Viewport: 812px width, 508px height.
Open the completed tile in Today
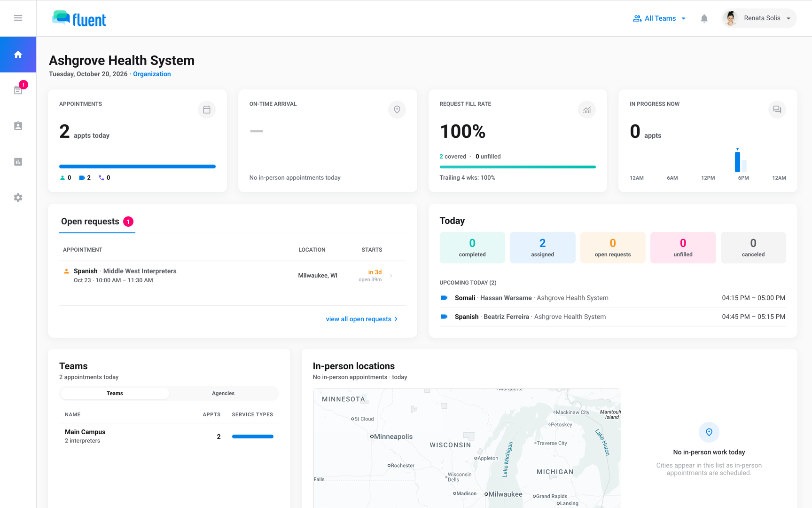[472, 247]
